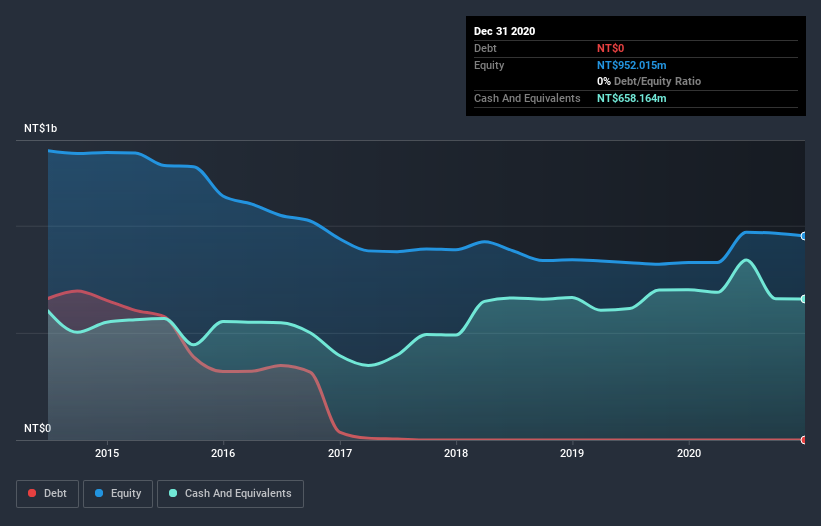Viewport: 821px width, 526px height.
Task: Click the Equity row label in tooltip
Action: click(x=489, y=65)
